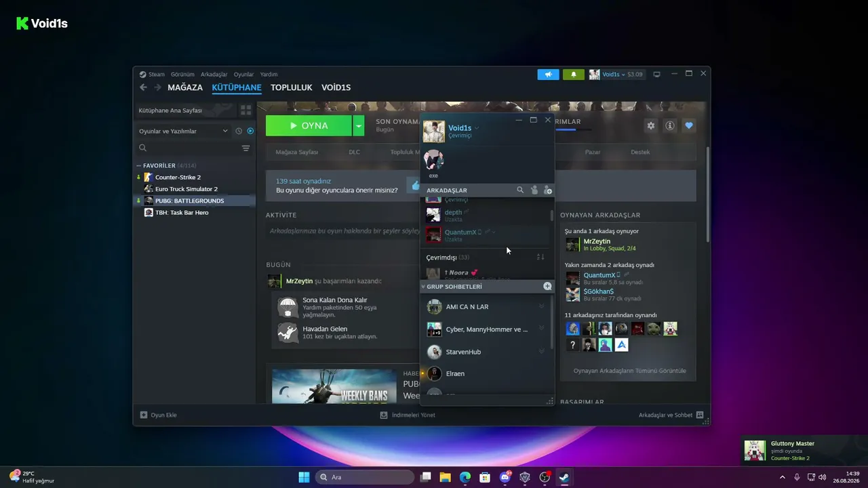Open advanced library filter options icon

pos(245,148)
